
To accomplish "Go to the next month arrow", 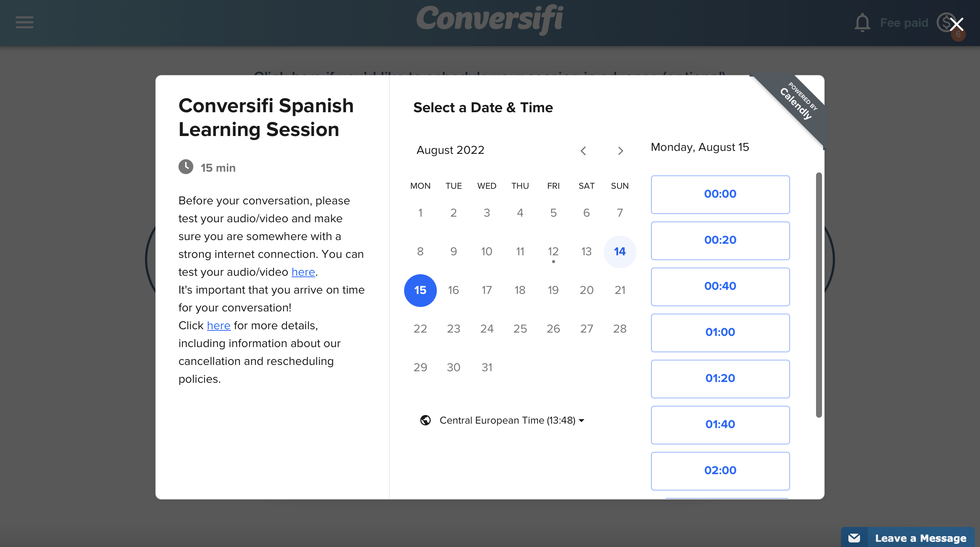I will tap(620, 151).
